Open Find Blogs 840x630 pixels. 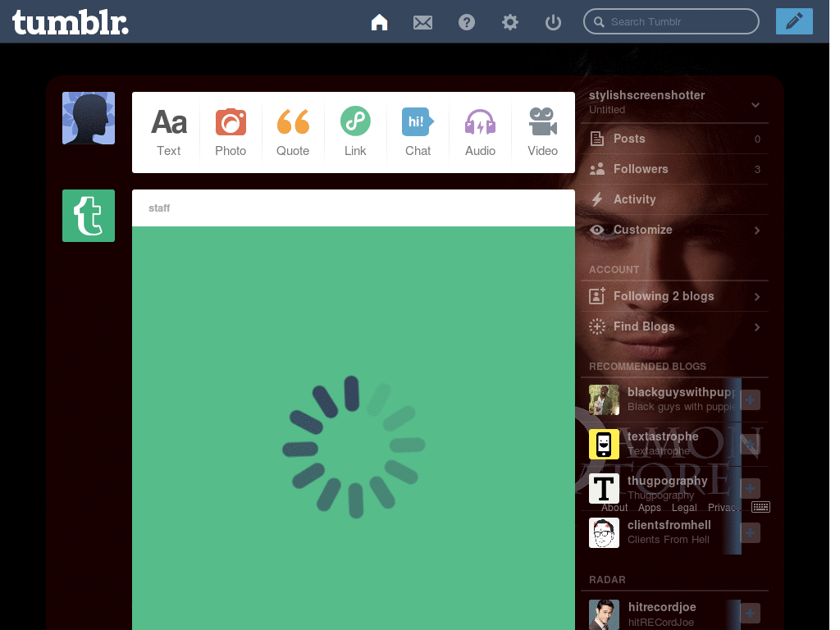pyautogui.click(x=674, y=326)
